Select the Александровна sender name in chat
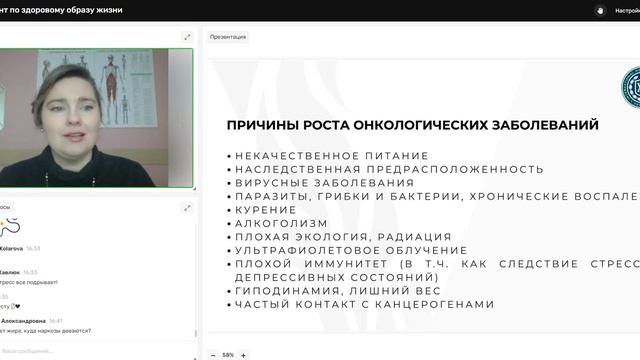 [x=23, y=321]
